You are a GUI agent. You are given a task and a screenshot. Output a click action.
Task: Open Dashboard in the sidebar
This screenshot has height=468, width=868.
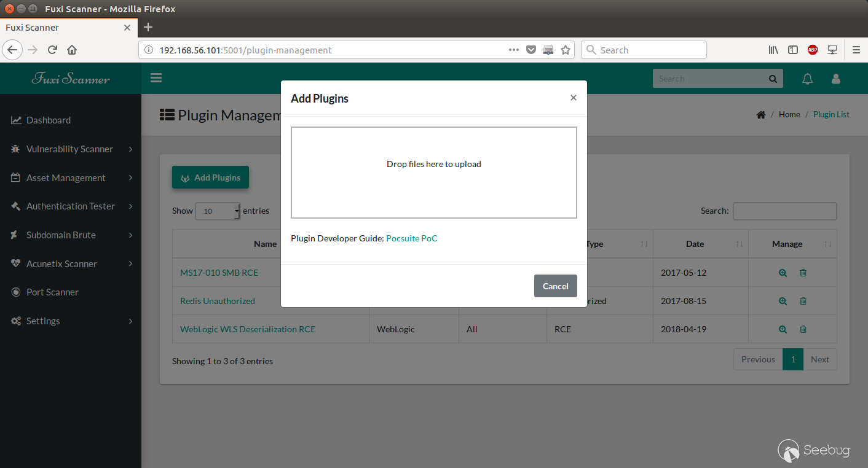pos(71,120)
